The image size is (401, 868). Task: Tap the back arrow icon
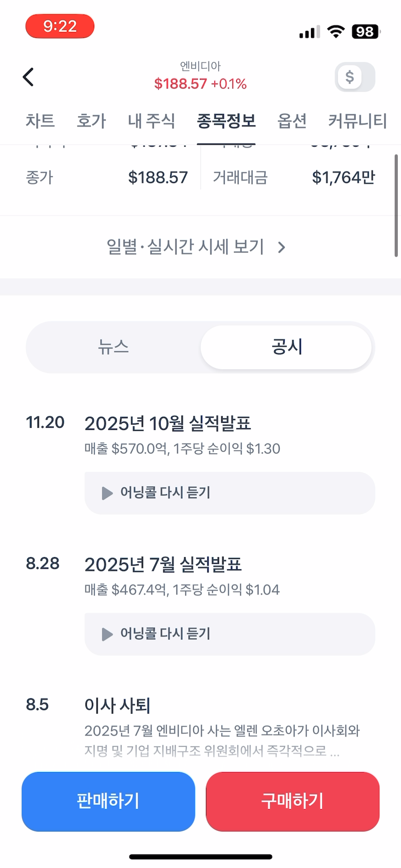click(x=29, y=77)
